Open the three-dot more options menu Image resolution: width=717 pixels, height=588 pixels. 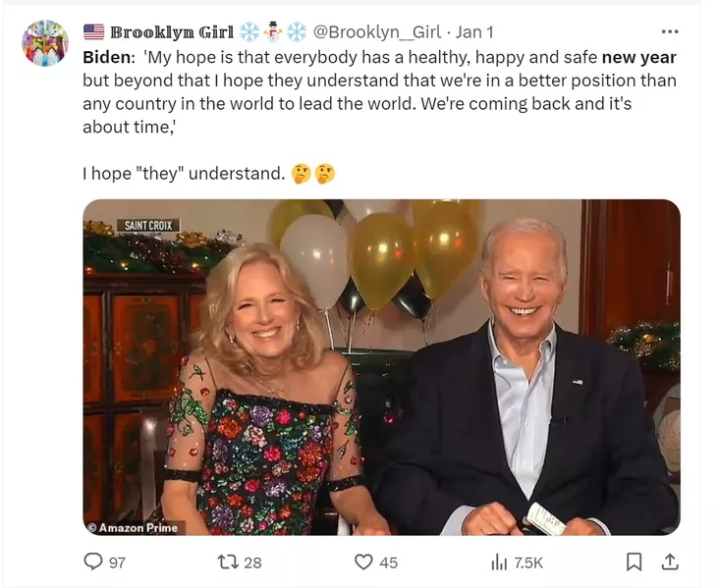click(x=670, y=31)
